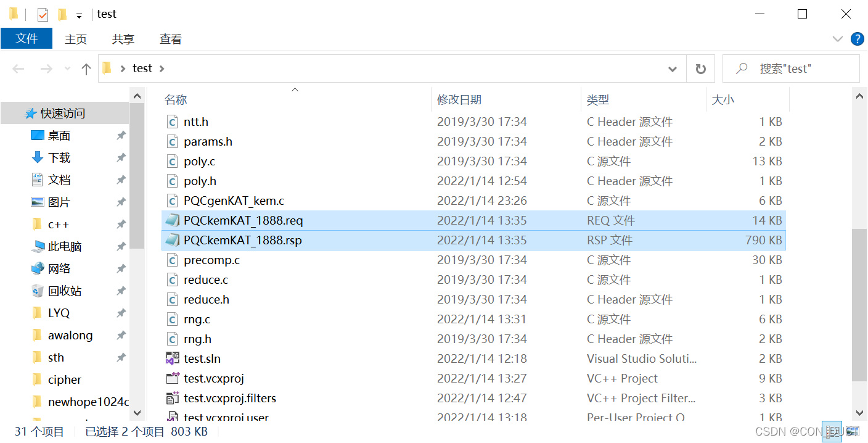Open quick access toolbar customize dropdown
Image resolution: width=868 pixels, height=443 pixels.
point(79,15)
